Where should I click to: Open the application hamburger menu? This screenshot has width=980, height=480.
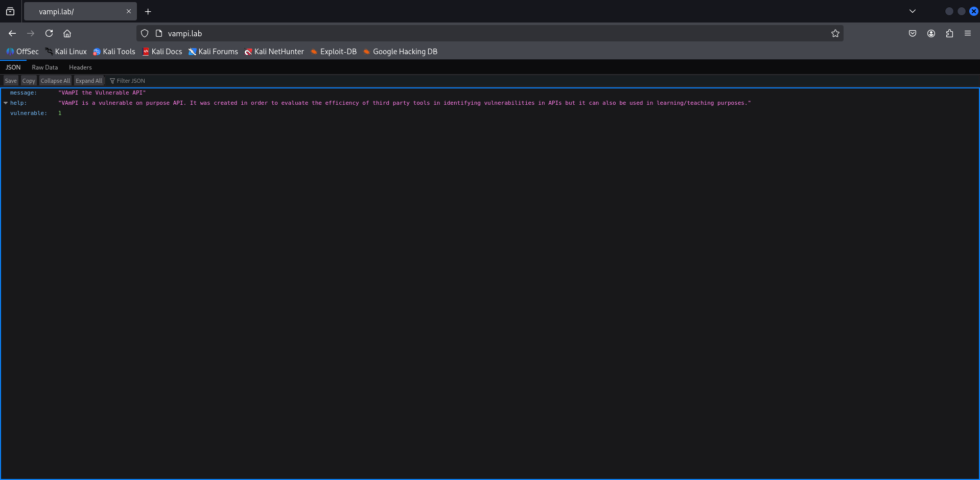point(968,33)
